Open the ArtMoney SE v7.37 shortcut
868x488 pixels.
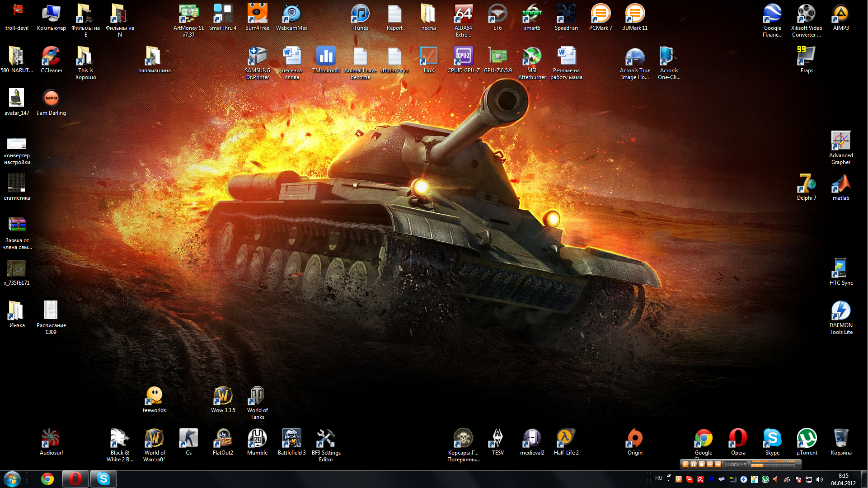188,20
